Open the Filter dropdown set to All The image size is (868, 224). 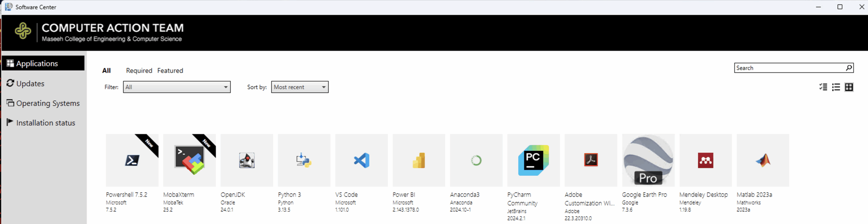[177, 87]
